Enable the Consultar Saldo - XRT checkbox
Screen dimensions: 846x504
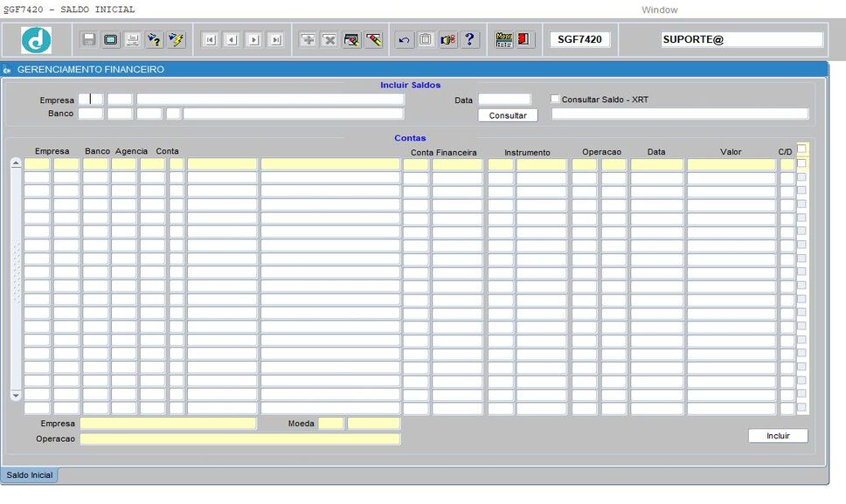click(555, 99)
